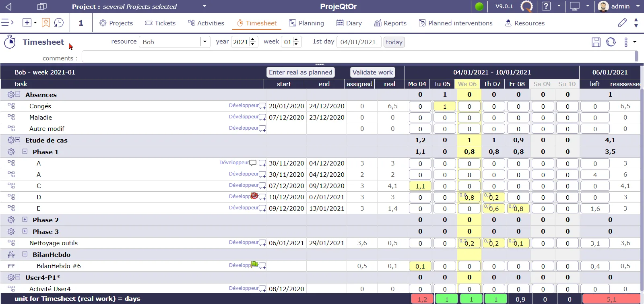The width and height of the screenshot is (644, 304).
Task: Open the recent history clock icon
Action: 59,23
